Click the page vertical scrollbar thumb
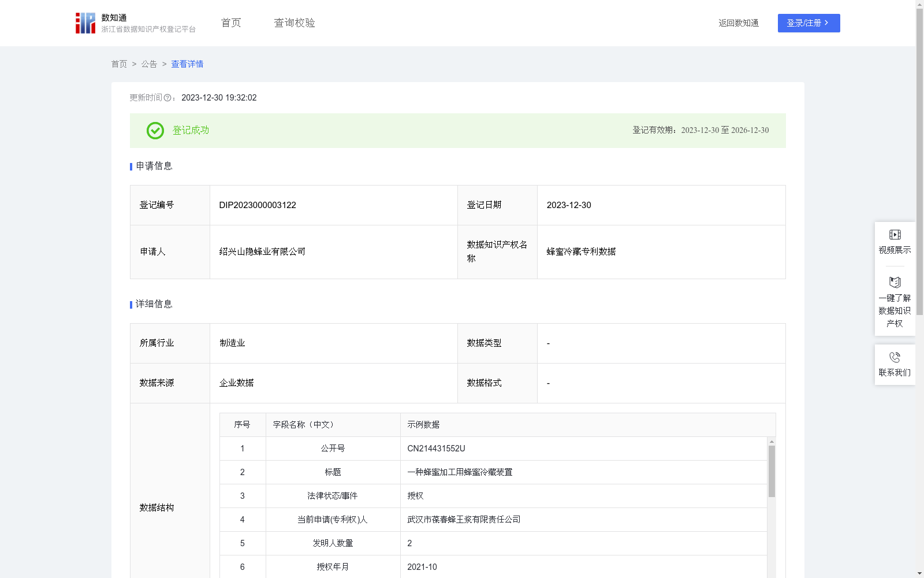924x578 pixels. 919,162
